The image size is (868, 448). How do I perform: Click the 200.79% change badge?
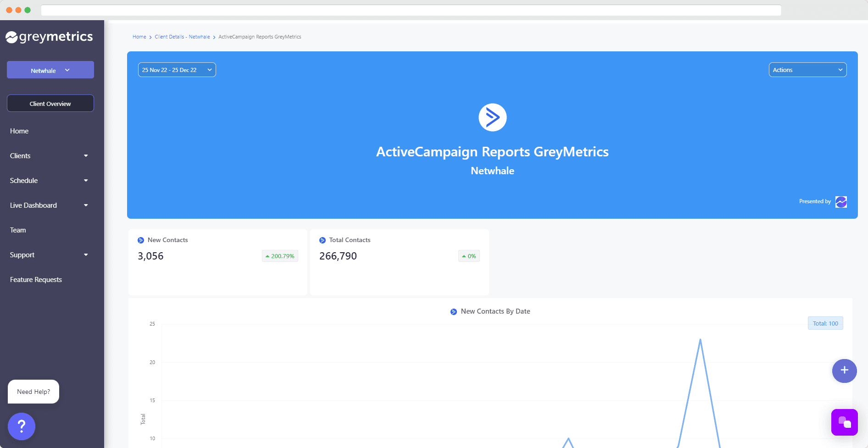tap(280, 256)
